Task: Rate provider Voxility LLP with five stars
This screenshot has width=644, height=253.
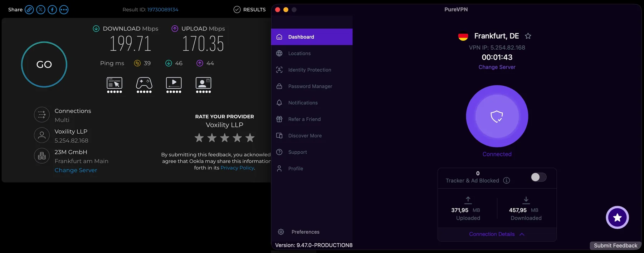Action: coord(250,138)
